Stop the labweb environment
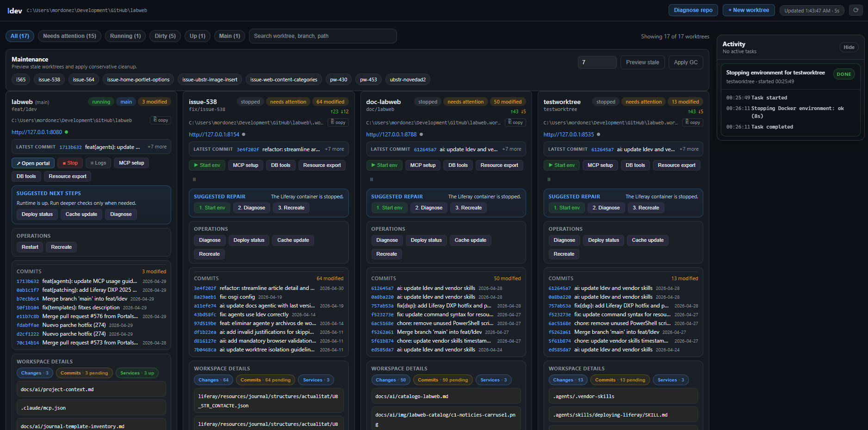868x430 pixels. [70, 163]
